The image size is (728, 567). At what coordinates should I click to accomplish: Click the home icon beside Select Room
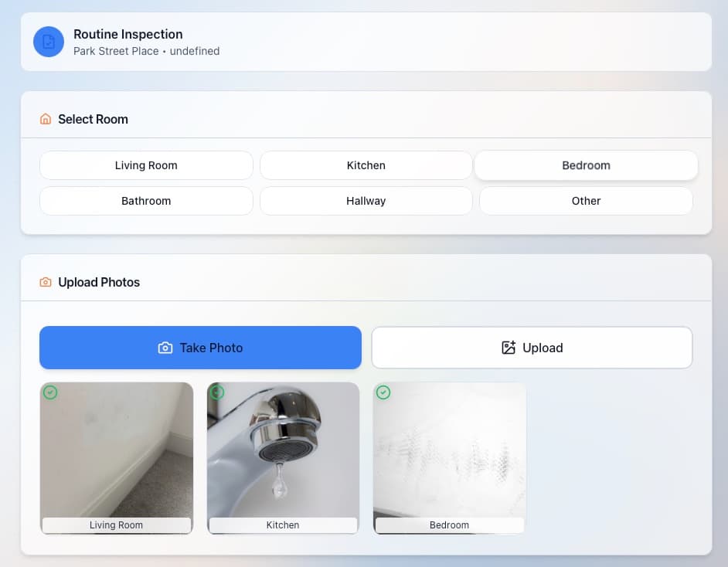(x=45, y=119)
